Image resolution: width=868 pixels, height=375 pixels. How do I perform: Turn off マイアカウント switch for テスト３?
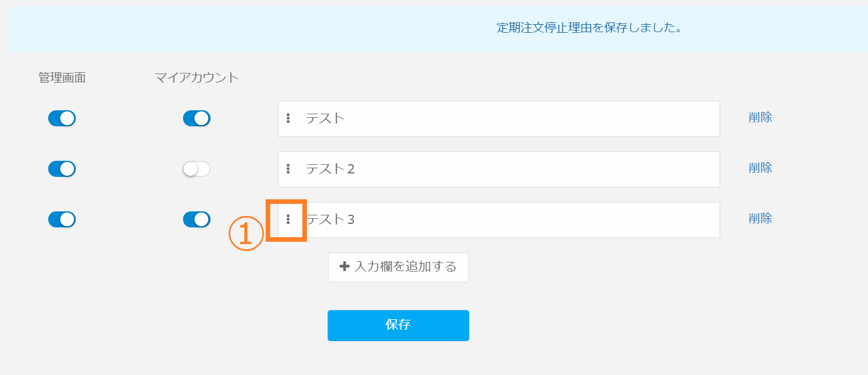[197, 219]
